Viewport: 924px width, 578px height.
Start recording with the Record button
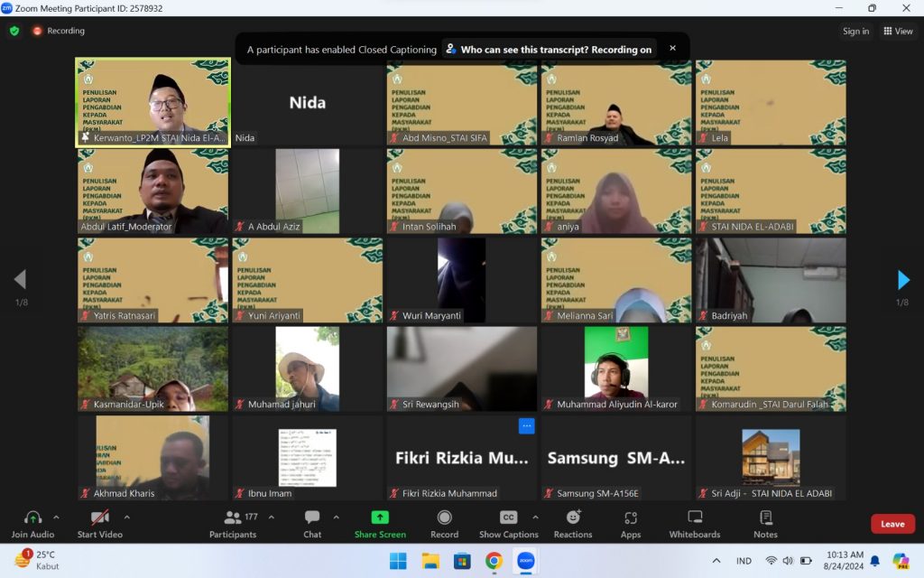click(x=444, y=523)
